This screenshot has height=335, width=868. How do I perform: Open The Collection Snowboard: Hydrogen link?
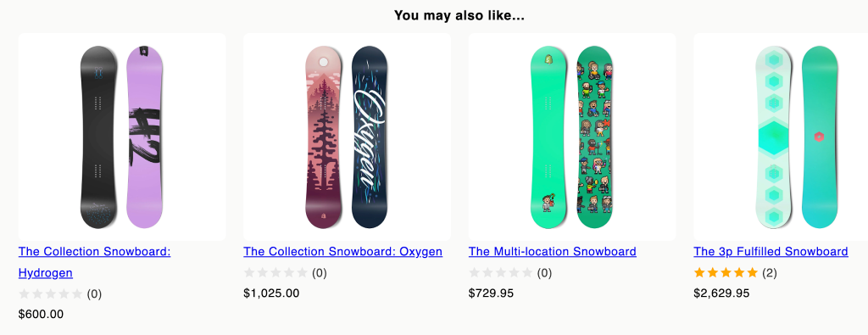(94, 262)
